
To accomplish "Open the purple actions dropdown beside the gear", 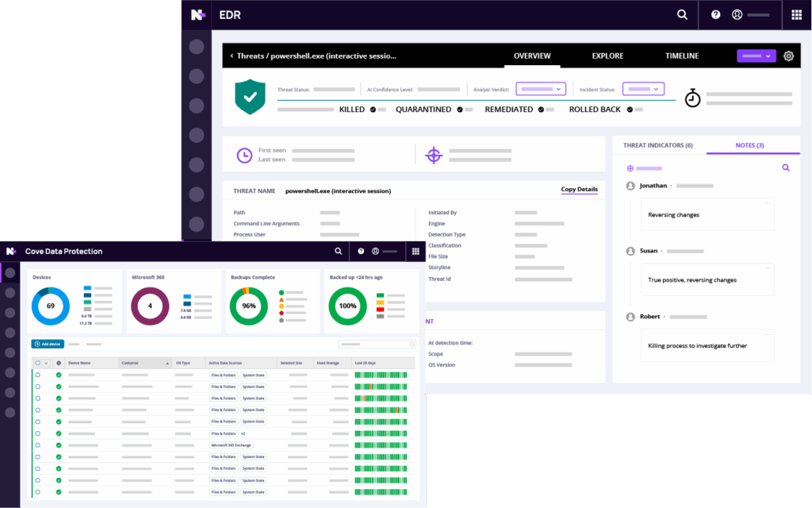I will click(x=756, y=56).
